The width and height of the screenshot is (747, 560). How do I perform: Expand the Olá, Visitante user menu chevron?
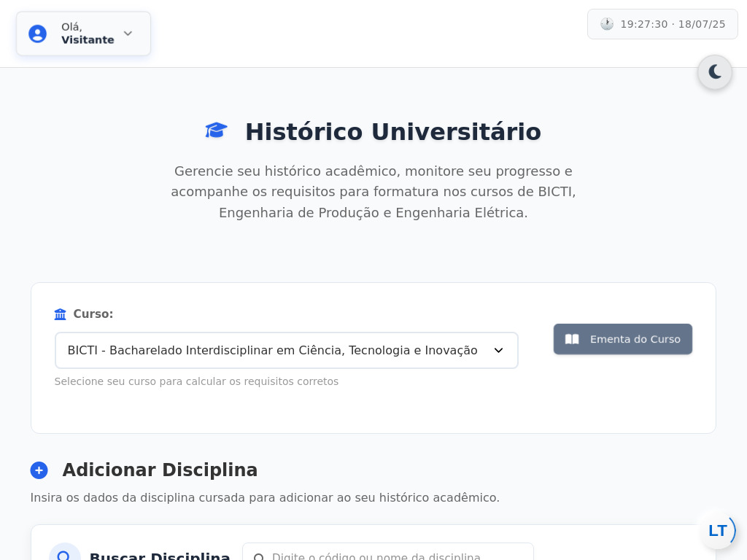(128, 34)
